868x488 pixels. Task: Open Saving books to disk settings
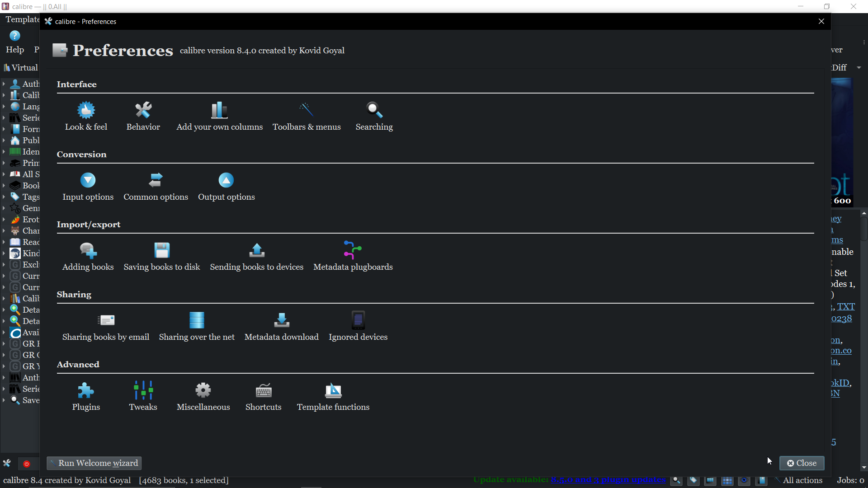click(x=162, y=257)
